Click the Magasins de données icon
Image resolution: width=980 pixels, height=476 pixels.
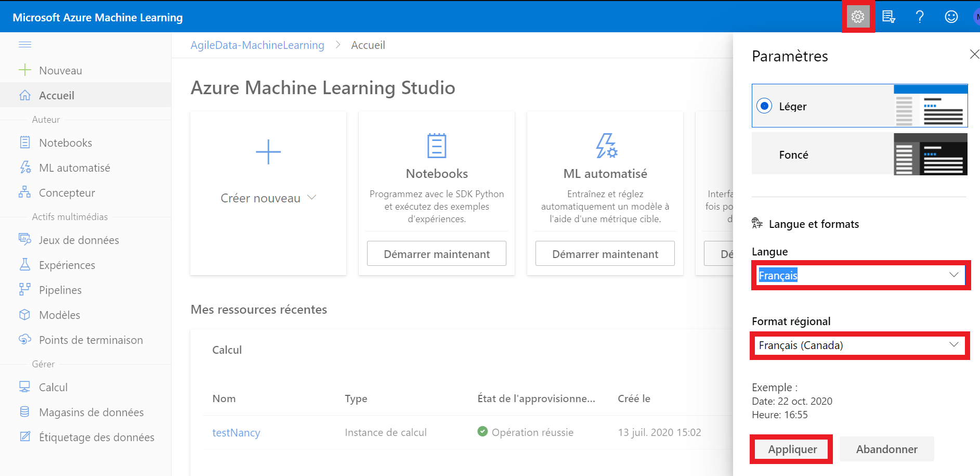25,411
